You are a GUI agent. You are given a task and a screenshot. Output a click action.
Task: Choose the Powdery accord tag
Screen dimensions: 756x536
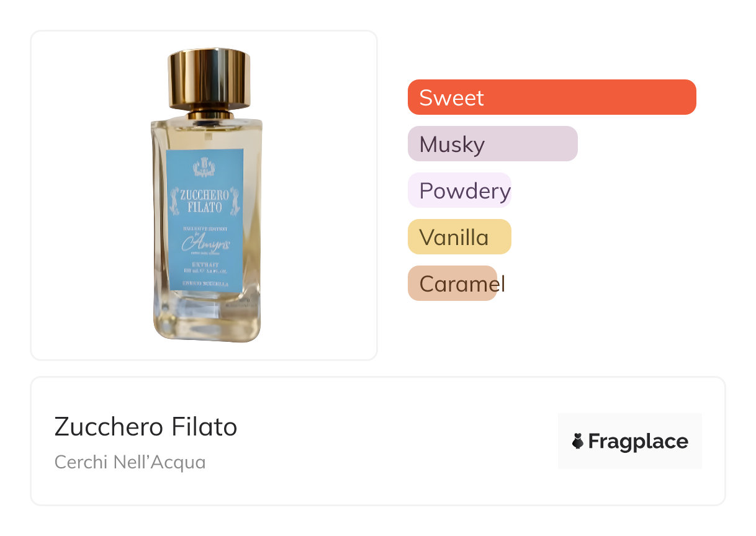(460, 190)
